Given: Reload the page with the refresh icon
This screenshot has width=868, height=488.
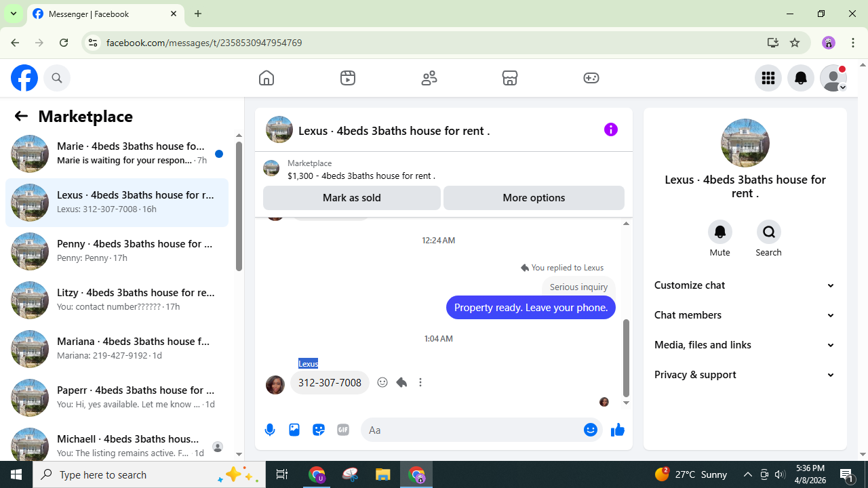Looking at the screenshot, I should tap(64, 43).
